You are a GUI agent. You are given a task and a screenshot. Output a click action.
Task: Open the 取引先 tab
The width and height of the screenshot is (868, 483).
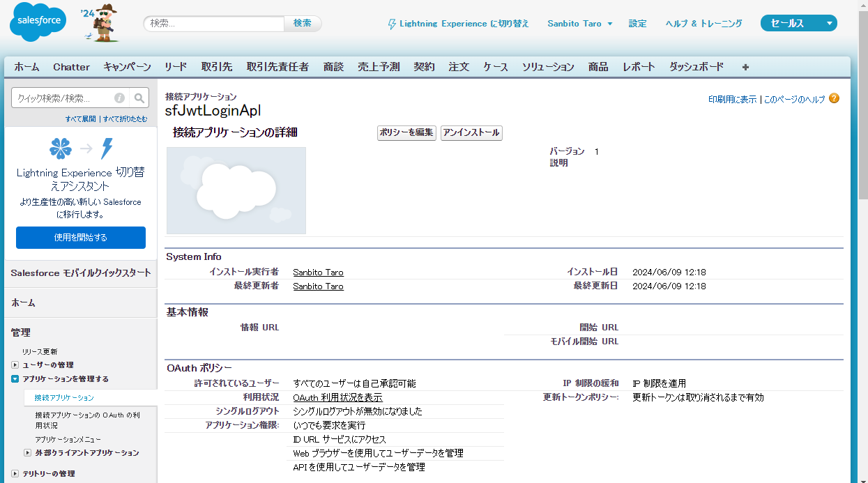point(217,67)
